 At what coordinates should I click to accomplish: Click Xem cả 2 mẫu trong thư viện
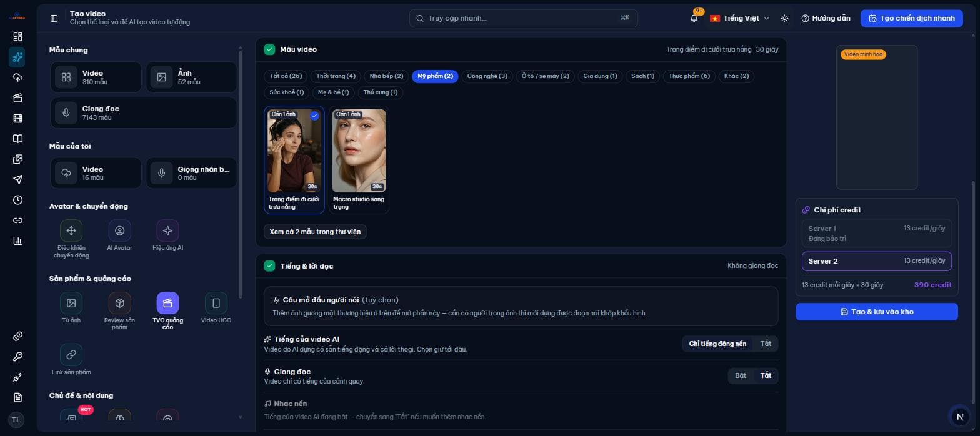pos(315,232)
